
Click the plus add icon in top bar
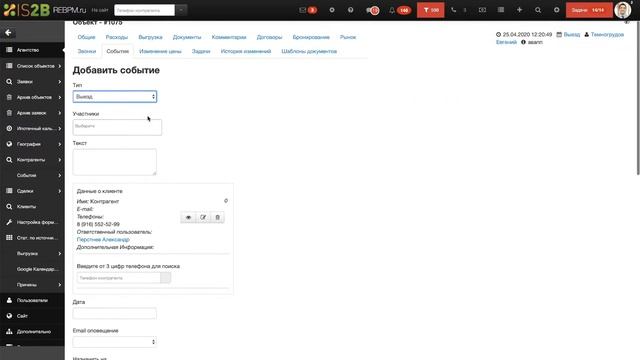point(519,10)
